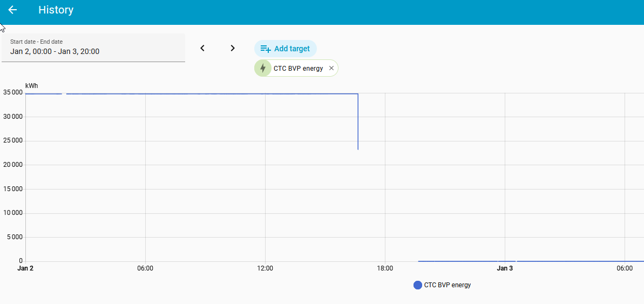Viewport: 644px width, 304px height.
Task: Remove the CTC BVP energy chip
Action: point(331,68)
